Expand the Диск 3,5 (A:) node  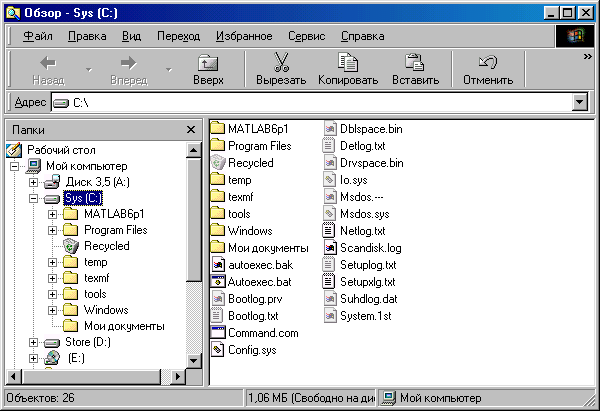(33, 182)
